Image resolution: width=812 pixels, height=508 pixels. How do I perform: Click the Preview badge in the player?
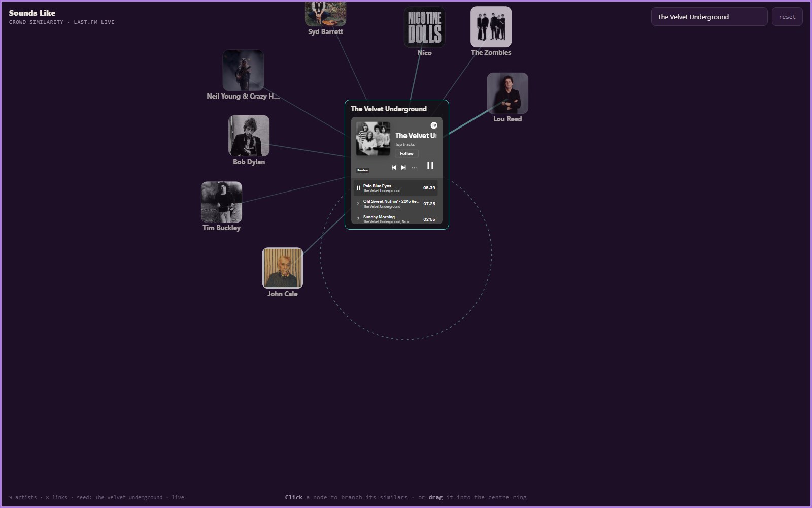point(362,170)
